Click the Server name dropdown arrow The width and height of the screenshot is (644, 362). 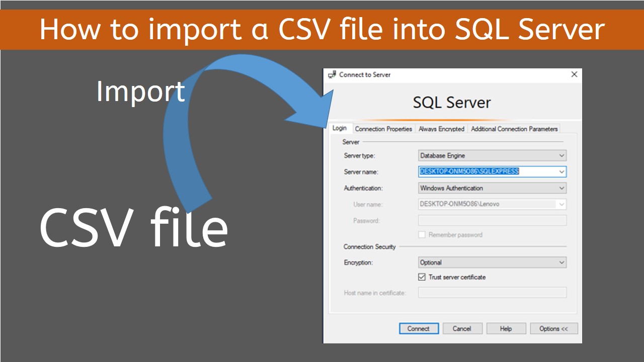point(562,171)
